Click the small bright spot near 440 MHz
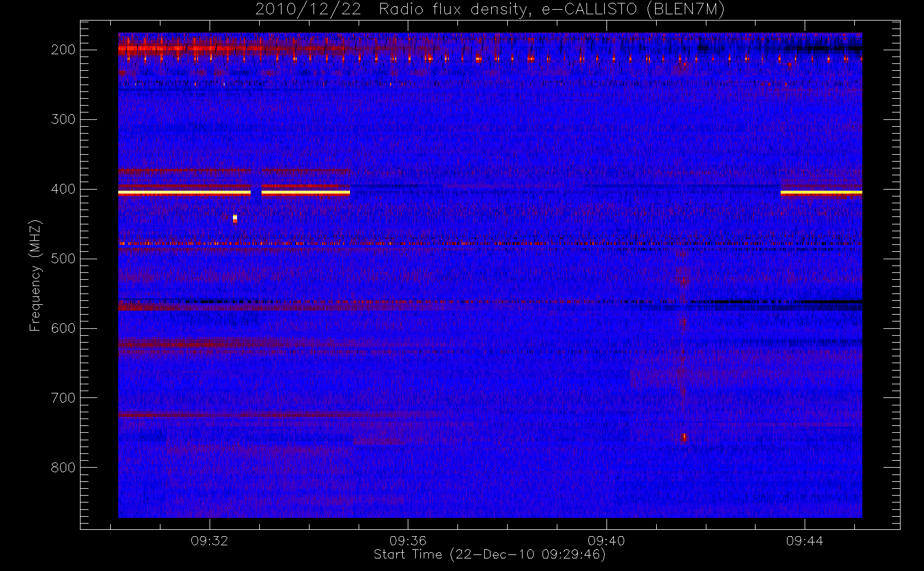This screenshot has height=571, width=924. [235, 218]
